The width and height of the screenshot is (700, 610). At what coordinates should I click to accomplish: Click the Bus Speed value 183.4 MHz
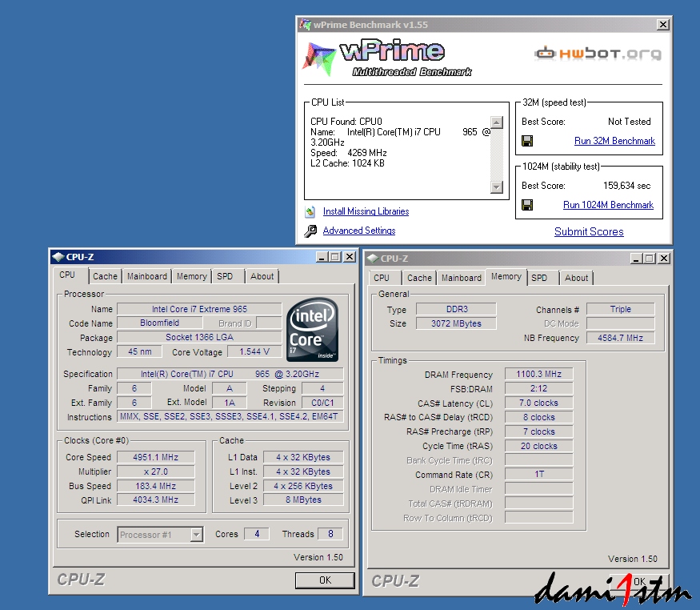(155, 486)
